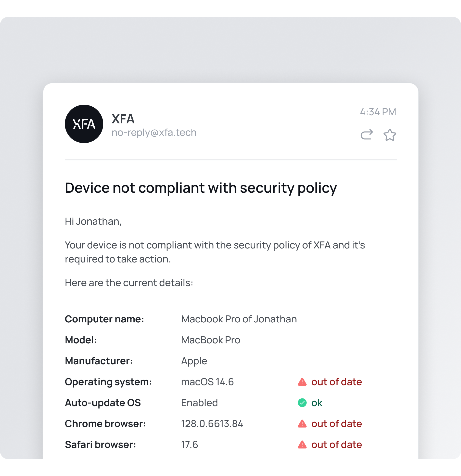Select the no-reply@xfa.tech sender address
The width and height of the screenshot is (461, 476).
(x=154, y=133)
